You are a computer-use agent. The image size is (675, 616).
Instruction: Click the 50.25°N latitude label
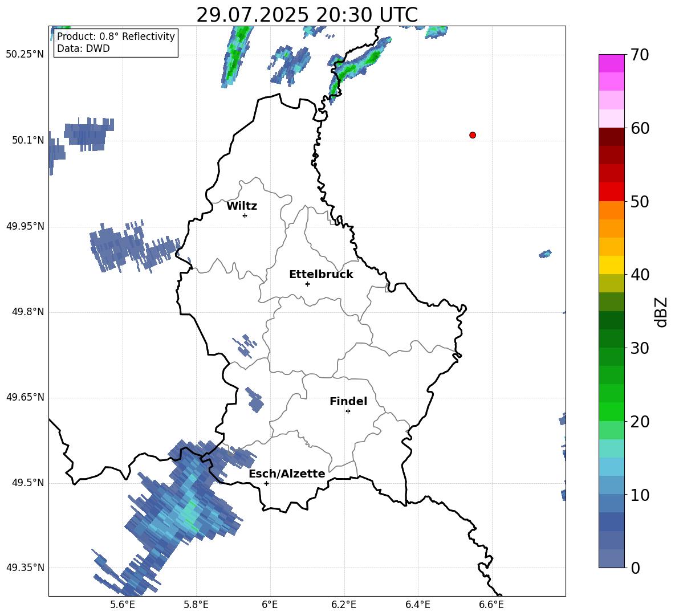coord(25,55)
